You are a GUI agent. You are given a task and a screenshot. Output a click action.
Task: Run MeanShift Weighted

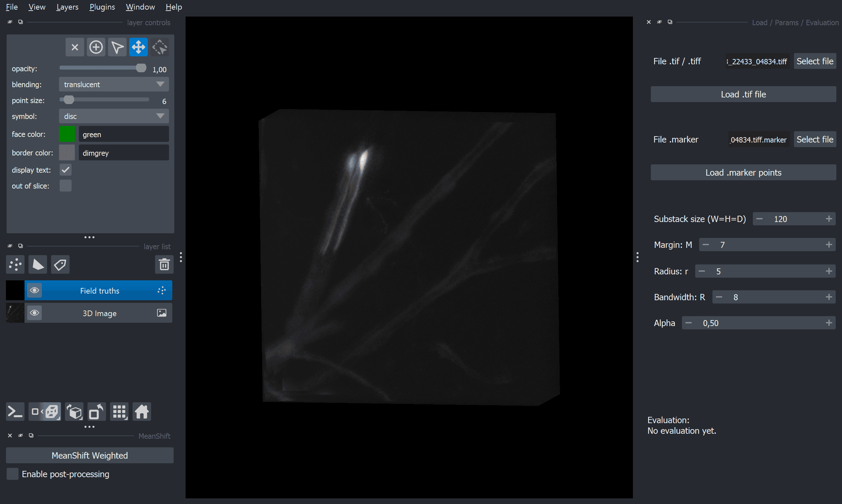coord(89,455)
